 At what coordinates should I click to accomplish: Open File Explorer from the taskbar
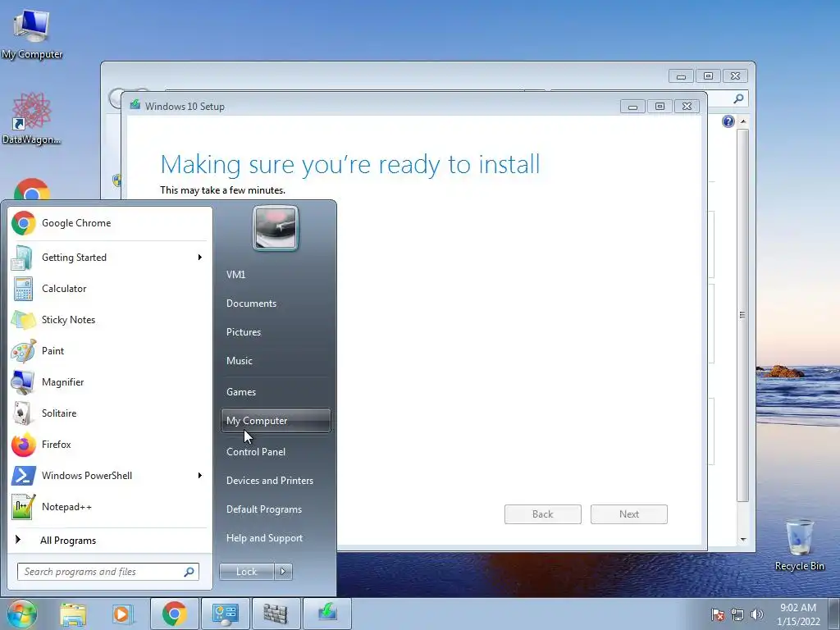(73, 614)
